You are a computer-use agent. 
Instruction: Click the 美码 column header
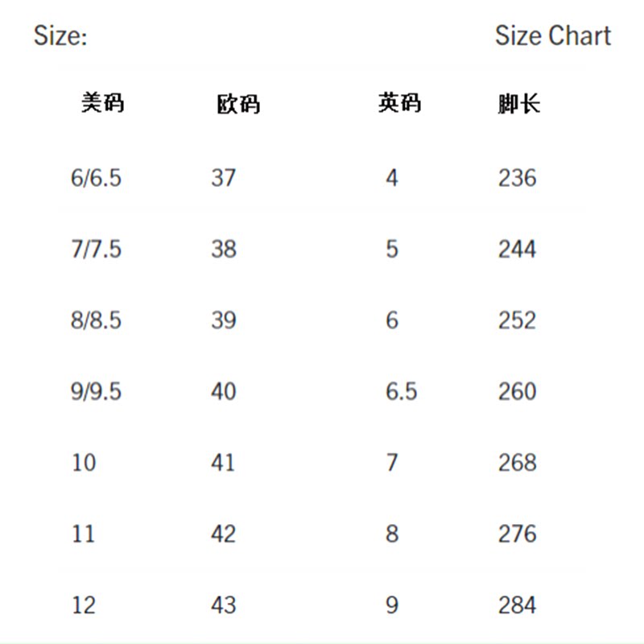click(103, 104)
